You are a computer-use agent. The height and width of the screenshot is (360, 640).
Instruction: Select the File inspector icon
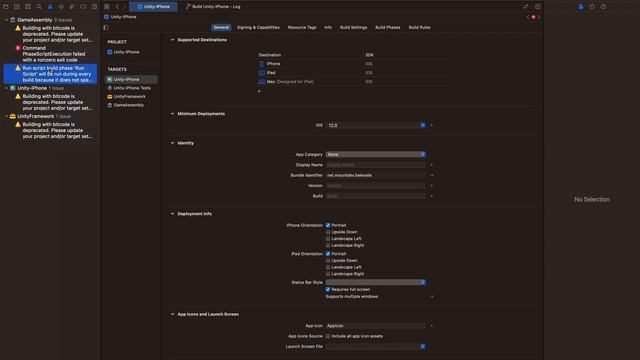(581, 7)
